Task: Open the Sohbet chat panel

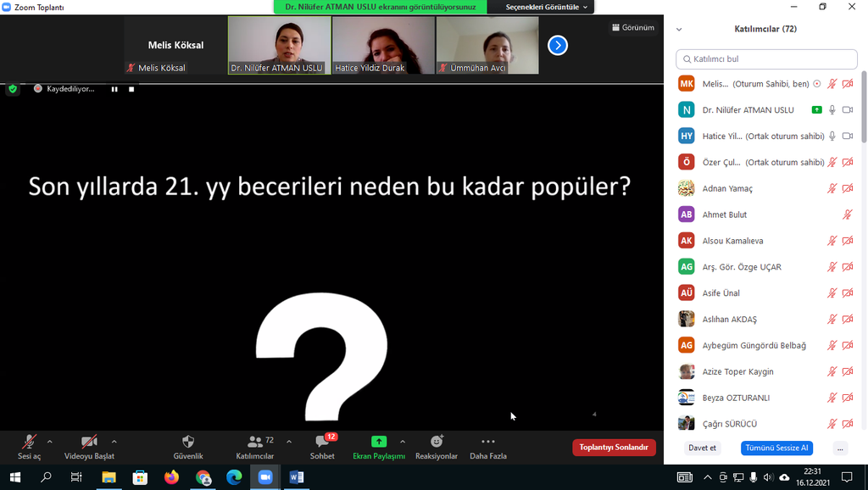Action: (x=322, y=442)
